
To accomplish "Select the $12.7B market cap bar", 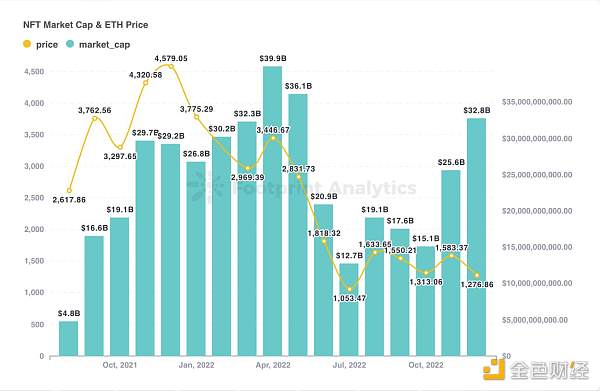I will 349,310.
